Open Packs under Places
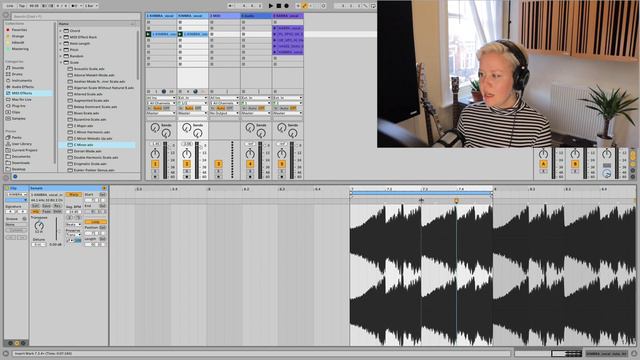 tap(17, 138)
